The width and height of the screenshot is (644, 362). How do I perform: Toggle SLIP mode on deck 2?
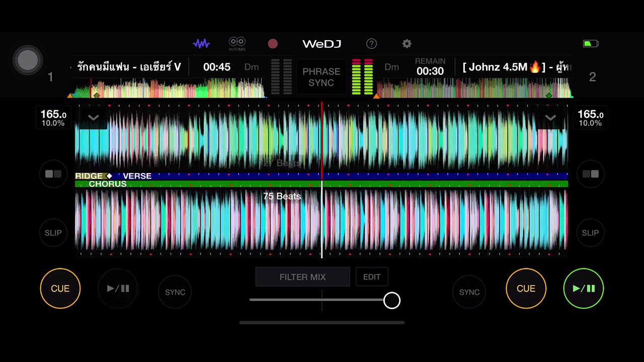(x=590, y=233)
